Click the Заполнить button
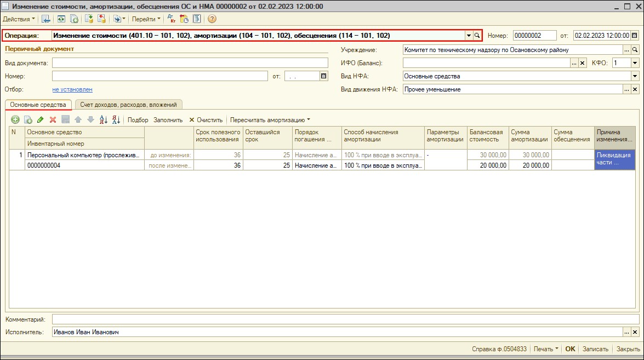644x360 pixels. 168,120
